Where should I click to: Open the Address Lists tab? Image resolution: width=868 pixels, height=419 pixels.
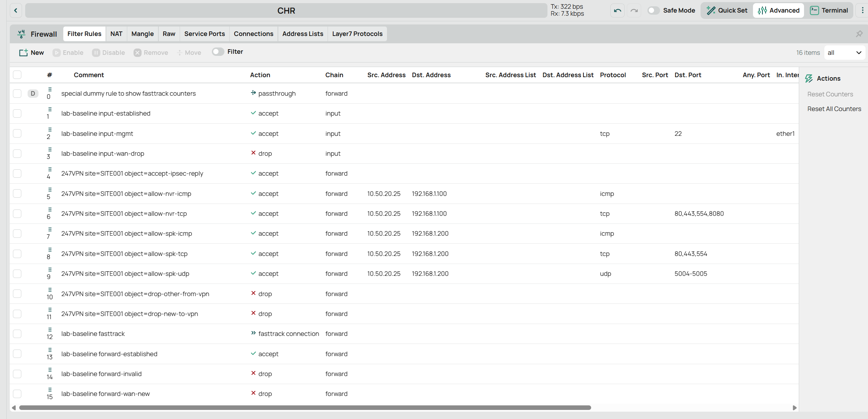click(303, 34)
